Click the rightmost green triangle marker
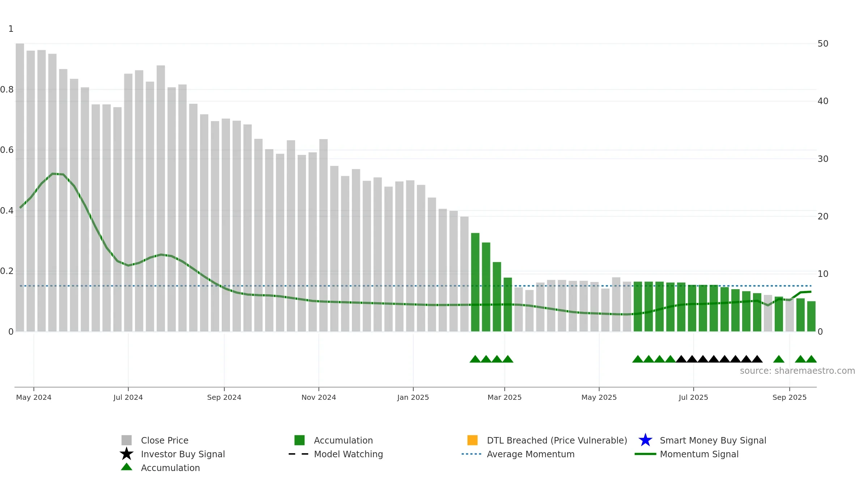Image resolution: width=868 pixels, height=488 pixels. pos(811,359)
